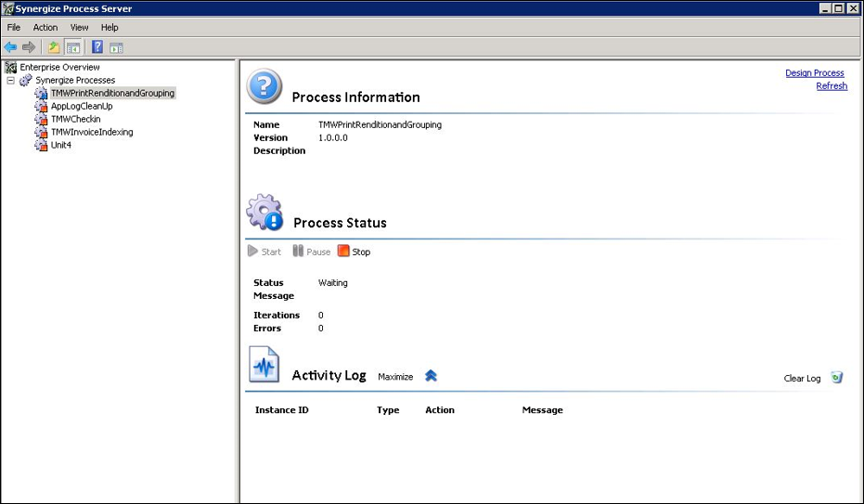The height and width of the screenshot is (504, 864).
Task: Go back with the blue Back arrow
Action: tap(10, 47)
